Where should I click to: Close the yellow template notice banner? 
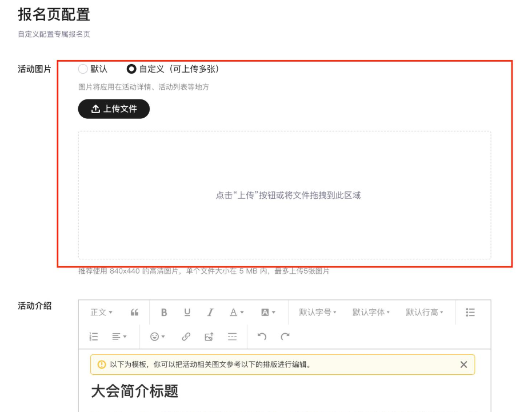[463, 365]
